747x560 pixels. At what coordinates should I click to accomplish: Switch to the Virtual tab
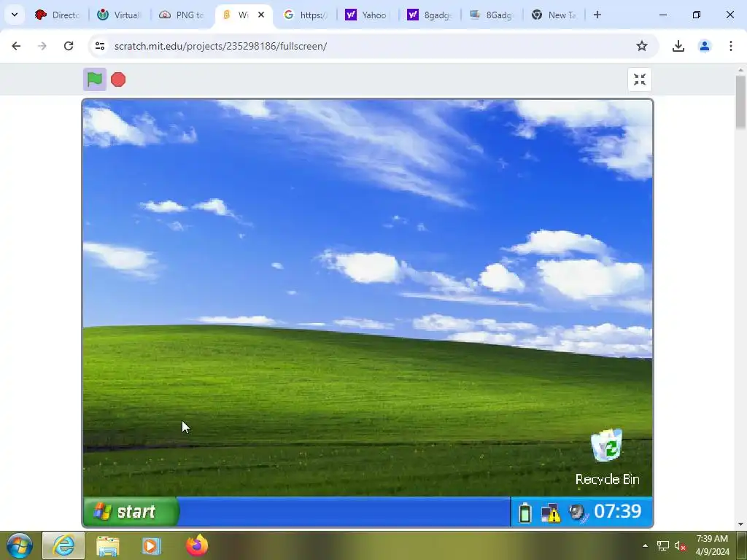[x=119, y=15]
